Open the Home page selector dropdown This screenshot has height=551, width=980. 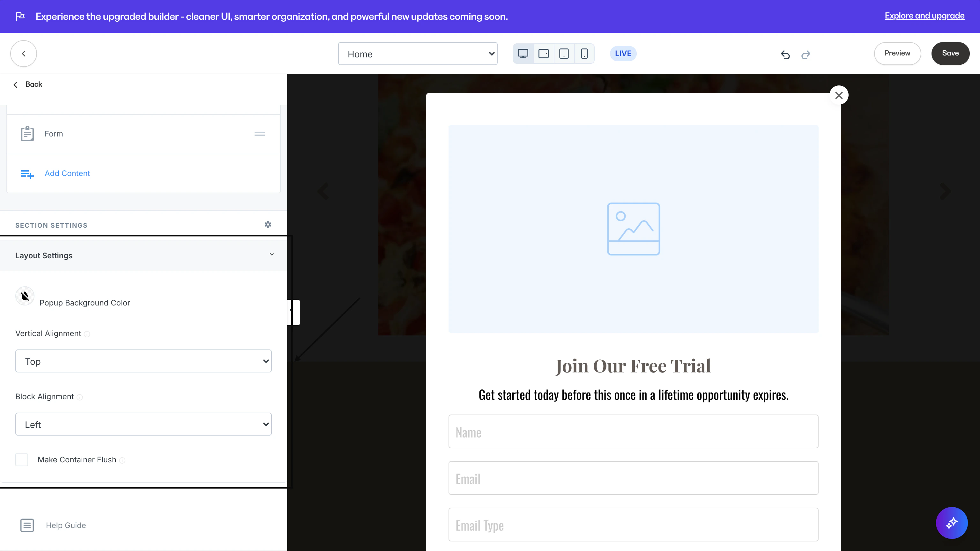(x=417, y=54)
